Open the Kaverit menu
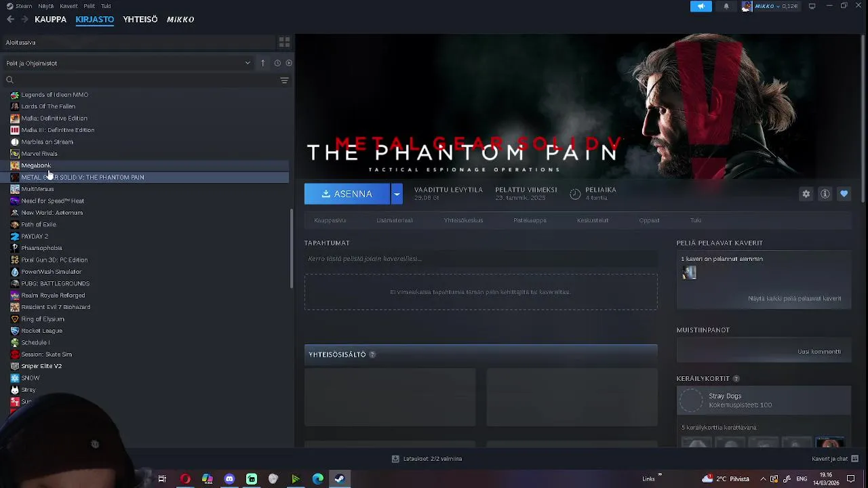 (68, 6)
